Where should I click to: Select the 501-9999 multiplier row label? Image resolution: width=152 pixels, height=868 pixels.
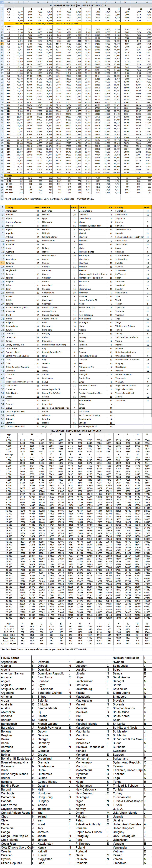9,193
